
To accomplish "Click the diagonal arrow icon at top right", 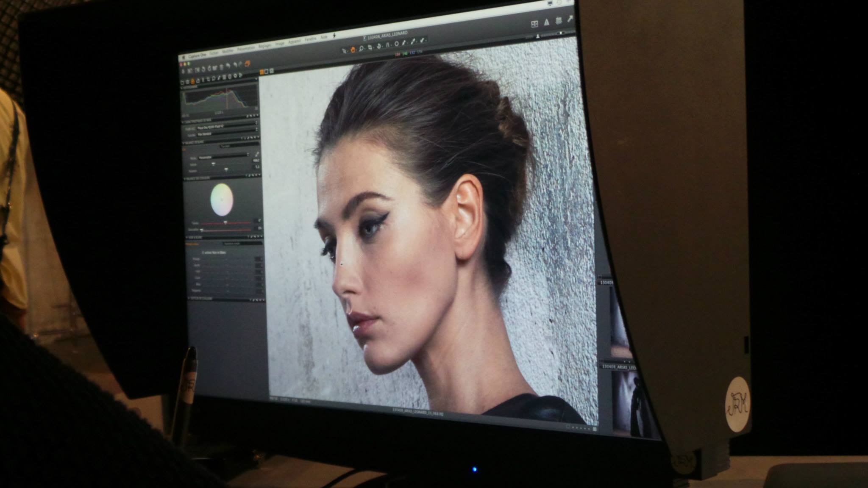I will click(570, 18).
